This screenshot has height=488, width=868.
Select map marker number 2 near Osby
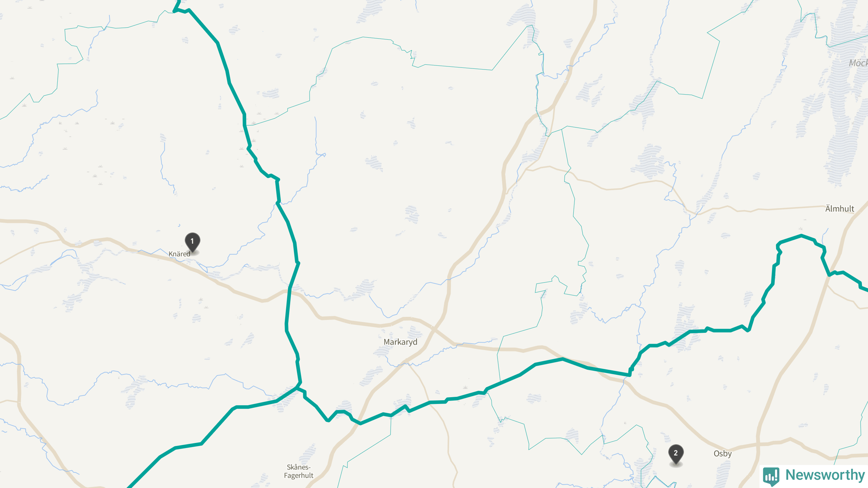coord(676,454)
